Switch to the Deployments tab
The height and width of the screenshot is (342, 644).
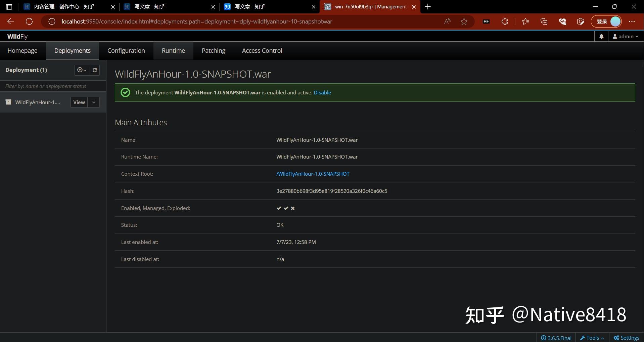(73, 51)
